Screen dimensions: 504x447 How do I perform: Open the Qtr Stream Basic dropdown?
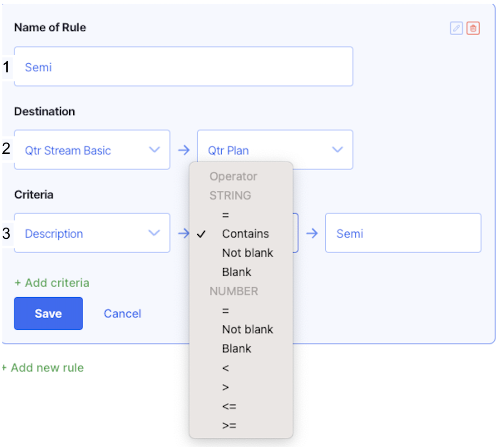pyautogui.click(x=92, y=150)
